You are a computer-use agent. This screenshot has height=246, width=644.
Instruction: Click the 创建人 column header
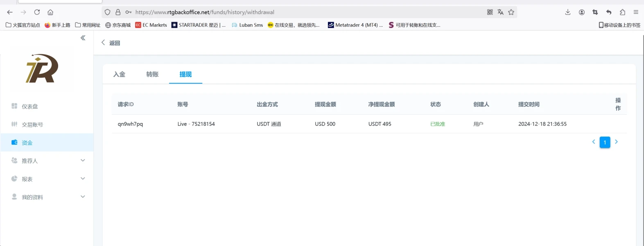click(x=481, y=104)
